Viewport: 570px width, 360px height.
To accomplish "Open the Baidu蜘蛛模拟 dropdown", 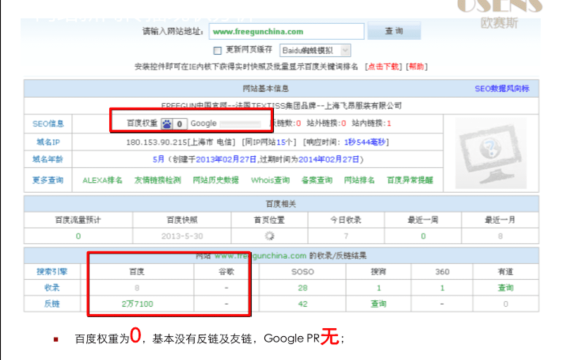I will pyautogui.click(x=315, y=51).
